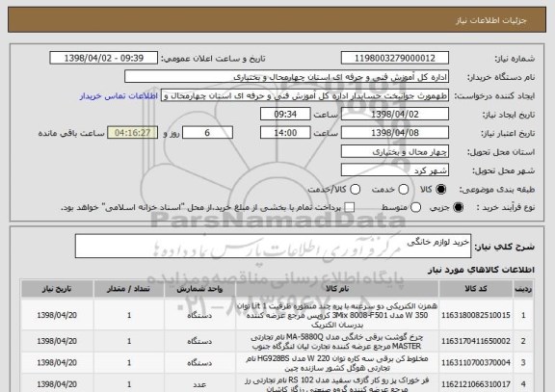Click the unit دستگاه in row 1

[x=199, y=315]
